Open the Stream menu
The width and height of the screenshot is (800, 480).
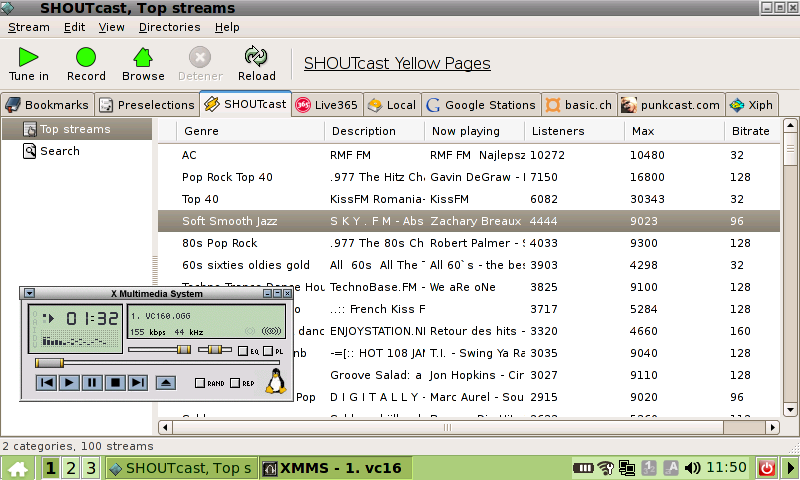point(29,27)
